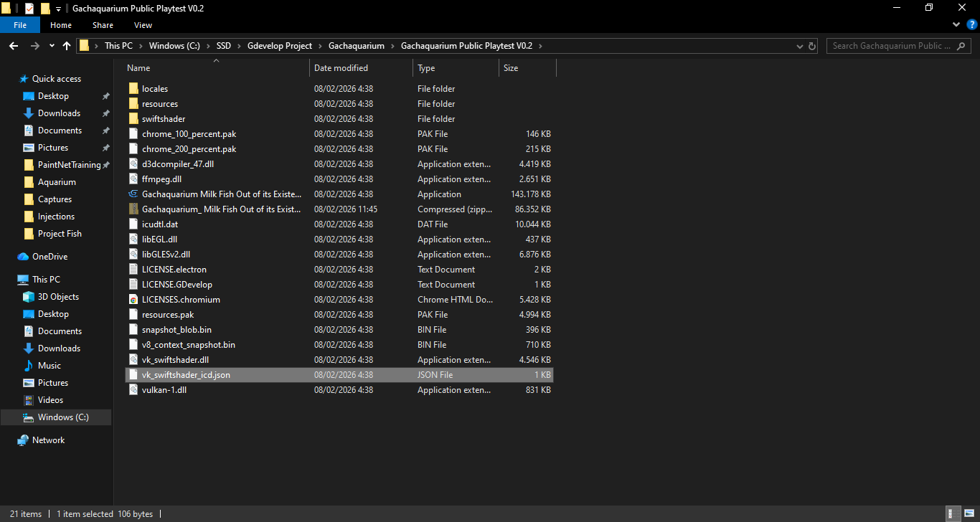Open the address bar history dropdown
980x522 pixels.
(800, 46)
